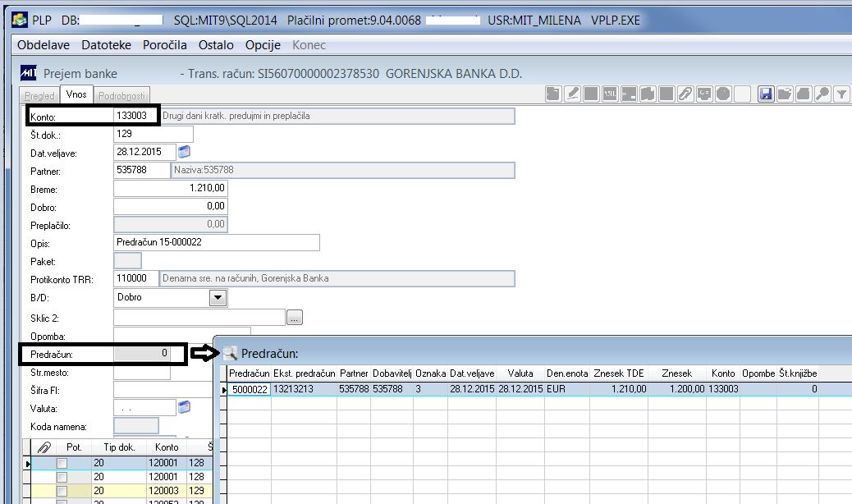Click the Konto input field with 133003
This screenshot has width=852, height=504.
(135, 116)
